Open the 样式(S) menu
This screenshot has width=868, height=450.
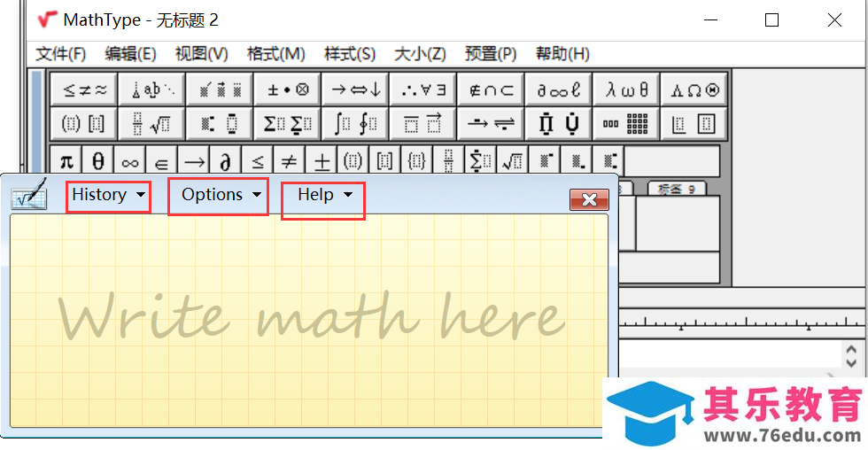pyautogui.click(x=350, y=54)
